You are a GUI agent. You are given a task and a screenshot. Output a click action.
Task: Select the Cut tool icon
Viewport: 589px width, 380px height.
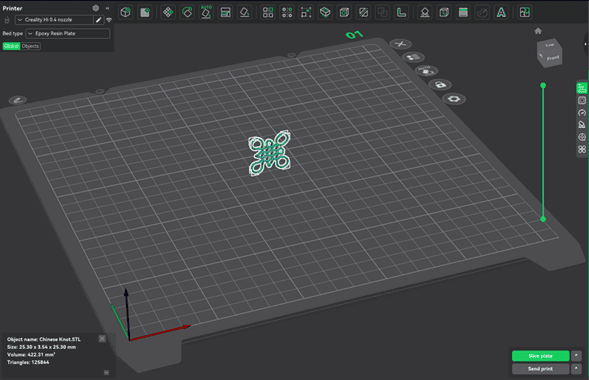point(325,12)
